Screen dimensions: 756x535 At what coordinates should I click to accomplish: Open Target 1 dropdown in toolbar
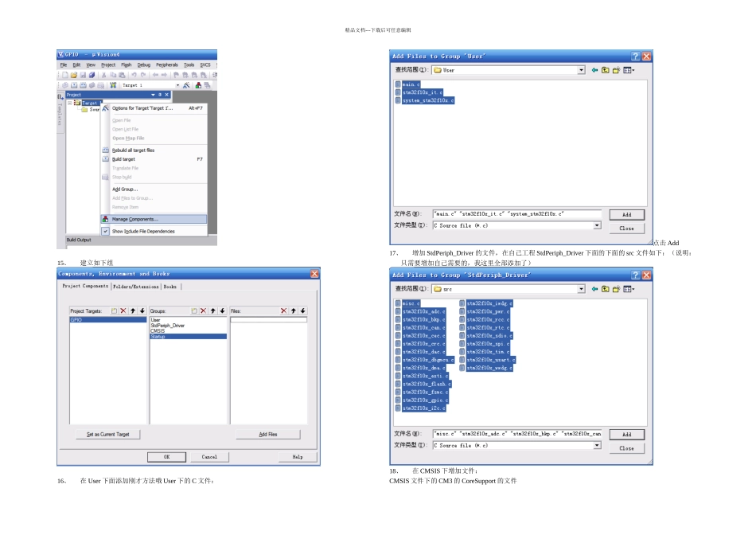[x=178, y=85]
